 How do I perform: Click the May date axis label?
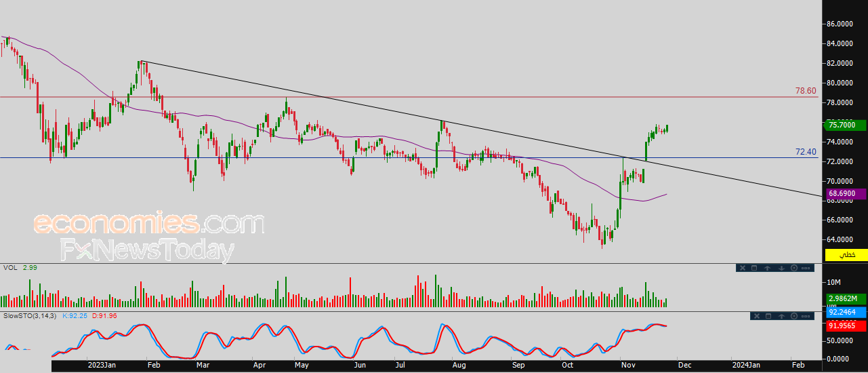click(302, 365)
